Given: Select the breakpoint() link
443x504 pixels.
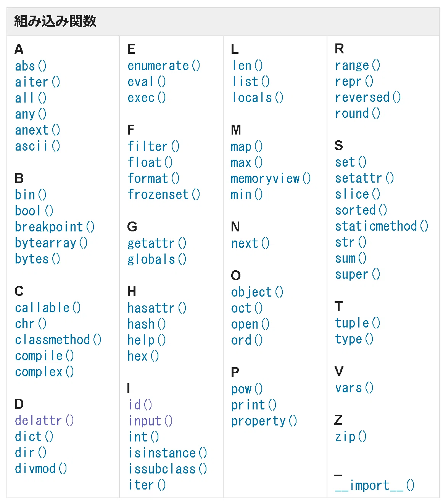Looking at the screenshot, I should 55,227.
